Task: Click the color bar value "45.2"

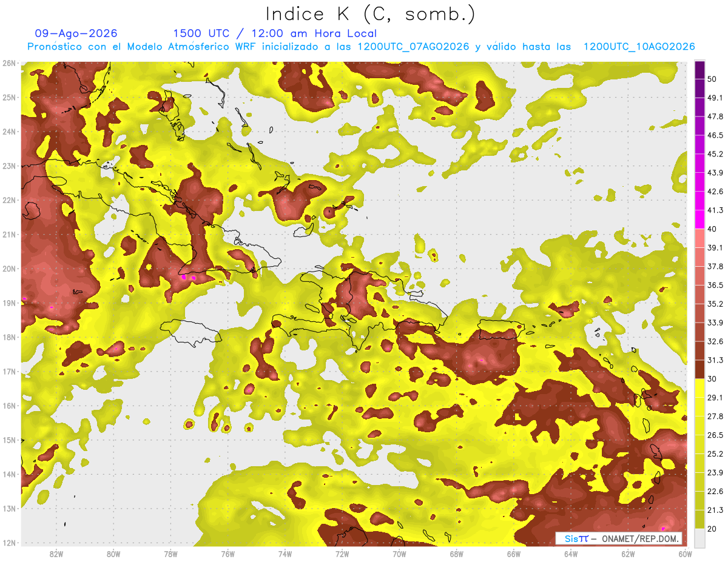Action: click(x=715, y=154)
